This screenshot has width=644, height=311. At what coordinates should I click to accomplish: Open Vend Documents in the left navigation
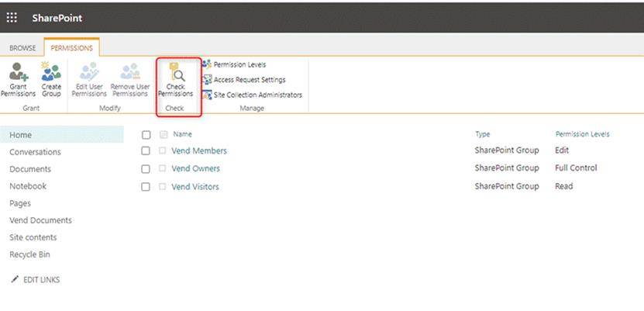click(40, 220)
